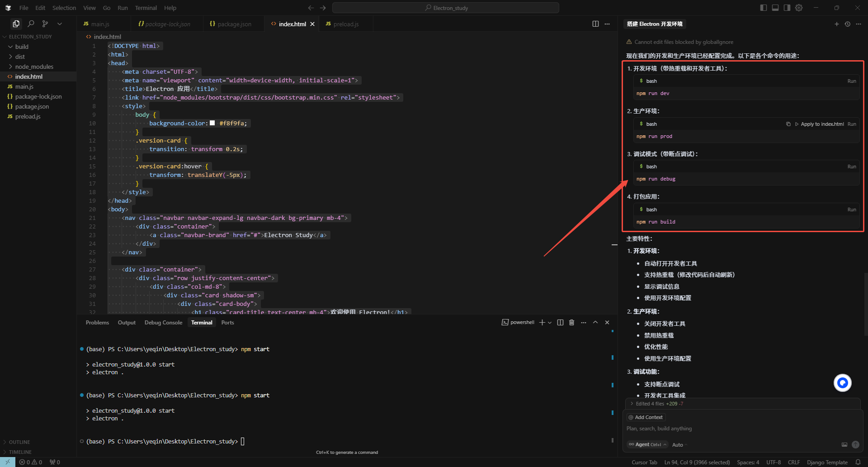
Task: Run the npm run build command
Action: tap(852, 210)
